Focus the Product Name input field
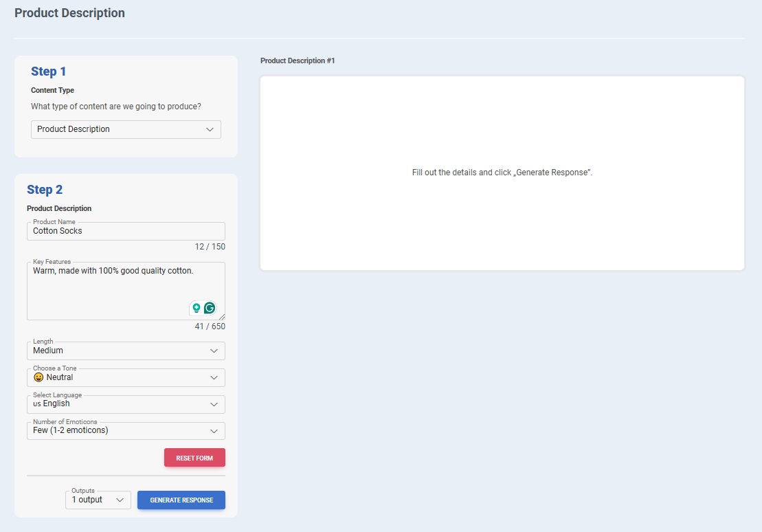Viewport: 762px width, 532px height. [x=126, y=231]
